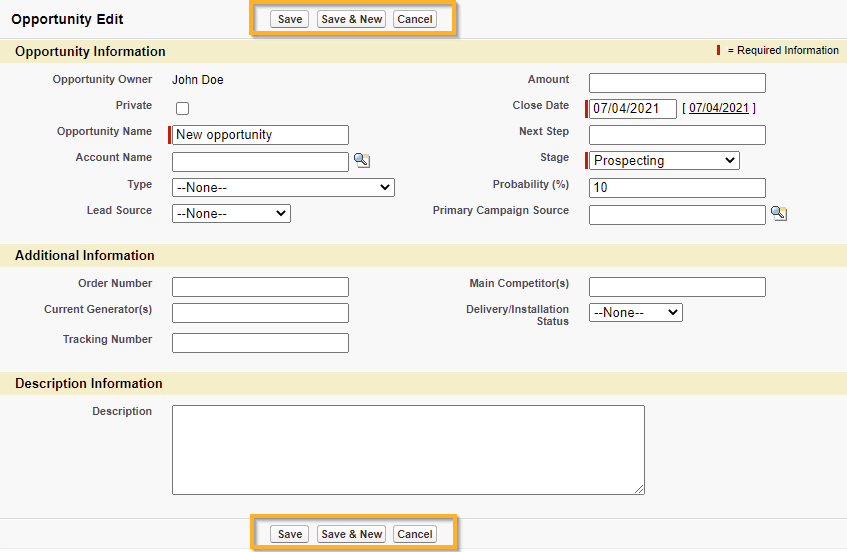Click the bottom Save button
Image resolution: width=847 pixels, height=552 pixels.
[x=290, y=535]
